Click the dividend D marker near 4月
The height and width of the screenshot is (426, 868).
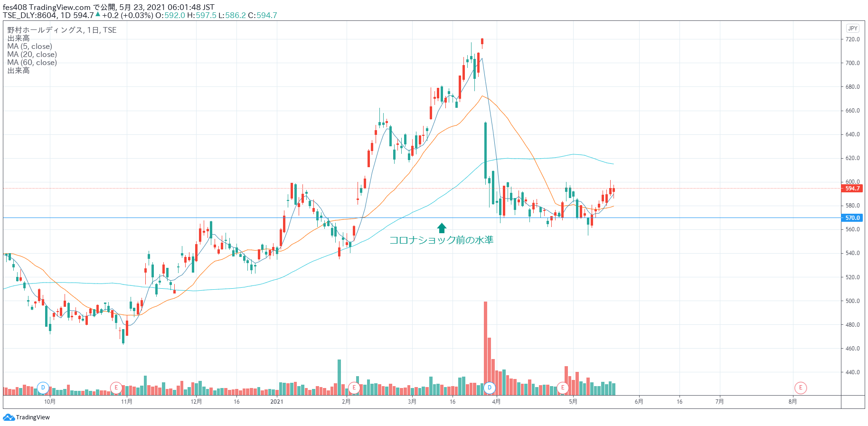[x=490, y=388]
